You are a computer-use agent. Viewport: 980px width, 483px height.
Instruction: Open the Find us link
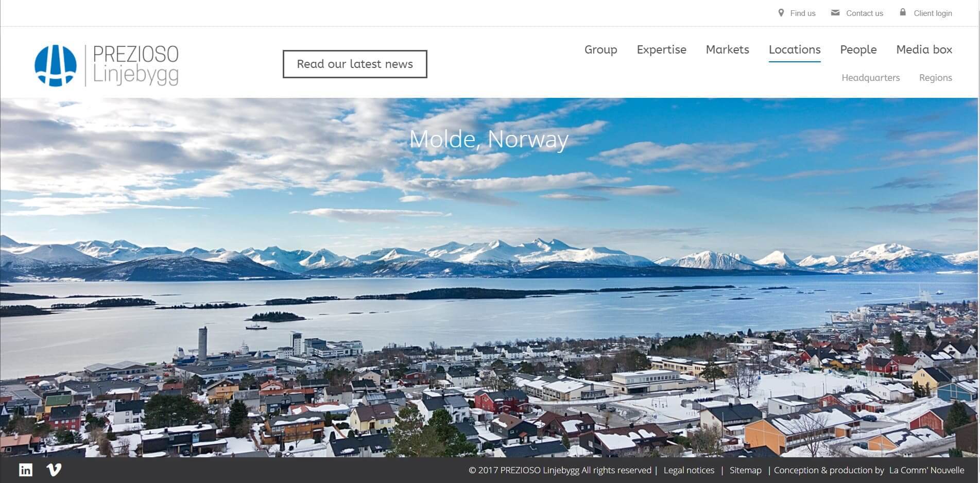tap(803, 13)
